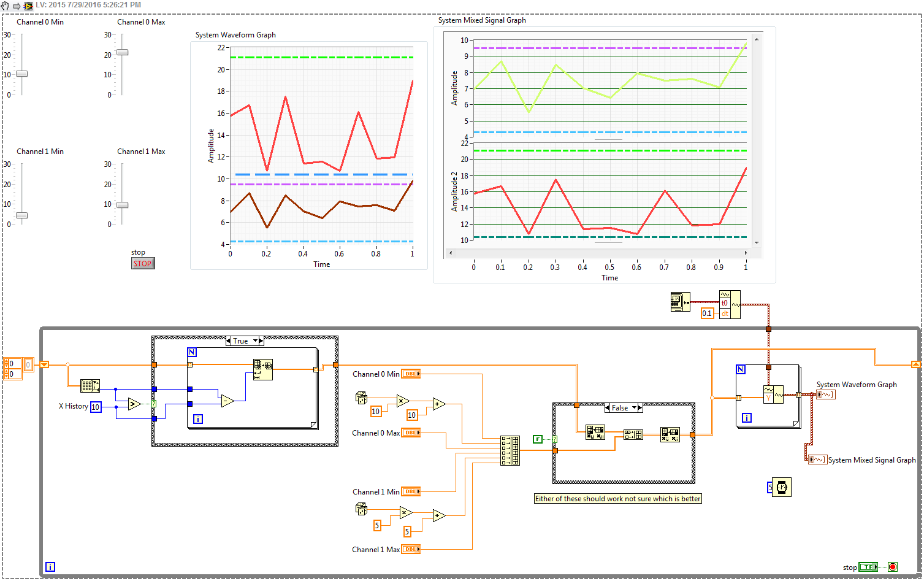
Task: Select the stop boolean TF terminal
Action: tap(868, 567)
